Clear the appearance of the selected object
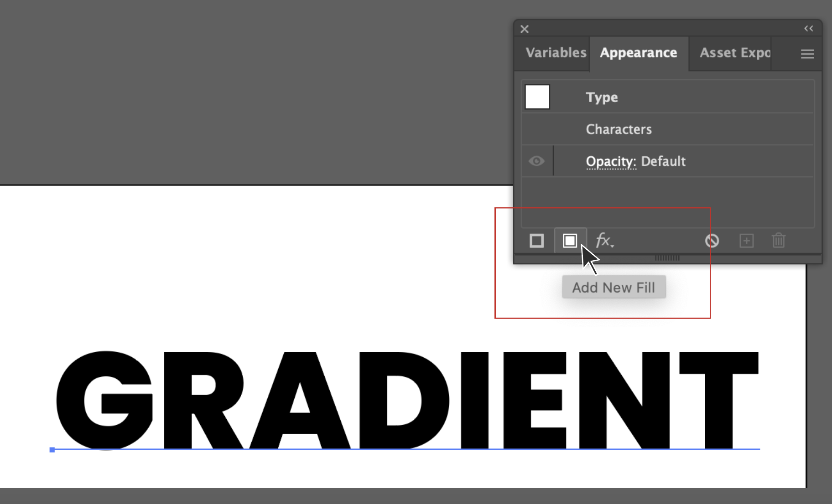 (x=712, y=241)
